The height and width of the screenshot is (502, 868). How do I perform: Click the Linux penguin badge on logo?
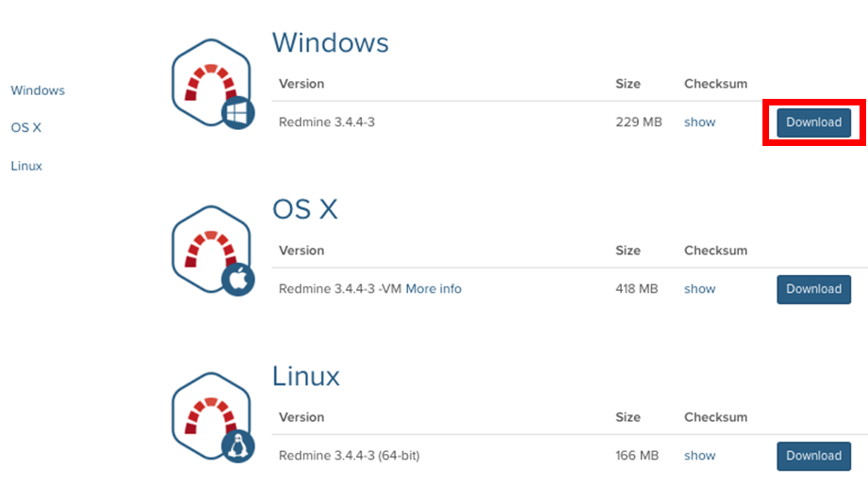(x=237, y=447)
